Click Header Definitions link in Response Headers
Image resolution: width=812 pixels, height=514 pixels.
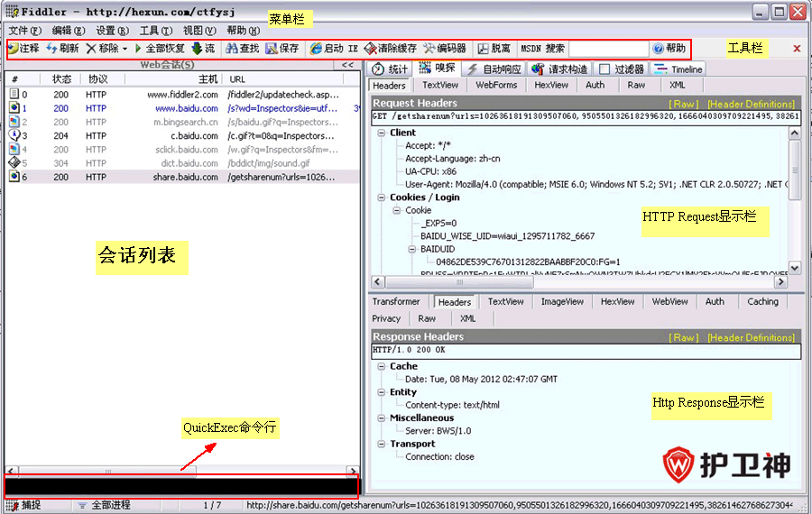pos(751,337)
